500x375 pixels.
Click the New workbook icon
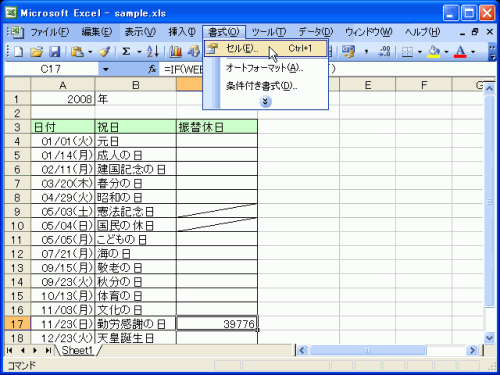18,52
